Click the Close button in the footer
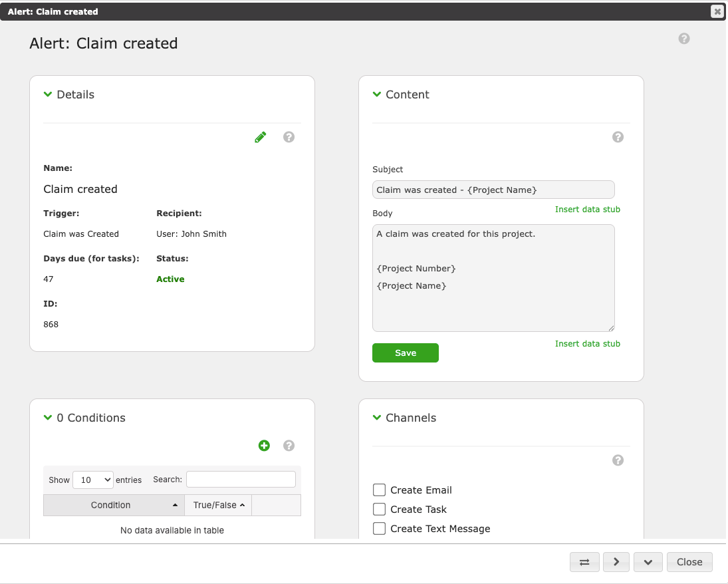The image size is (728, 584). (x=689, y=562)
